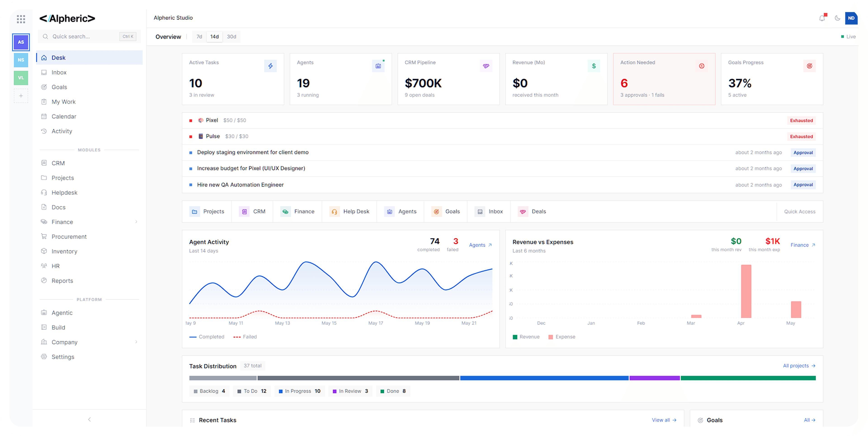Click the In Progress blue bar segment
This screenshot has width=868, height=436.
pyautogui.click(x=544, y=378)
